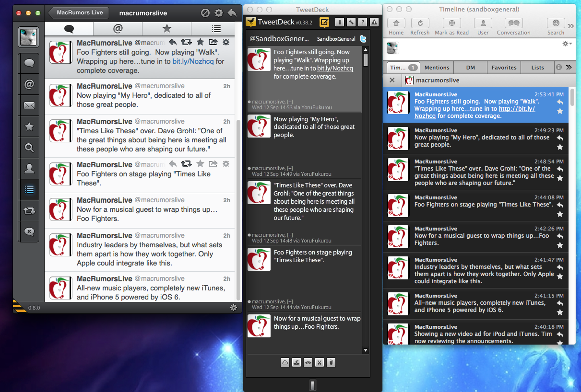Reply to the "Walk" tweet in left window
Viewport: 581px width, 392px height.
173,43
